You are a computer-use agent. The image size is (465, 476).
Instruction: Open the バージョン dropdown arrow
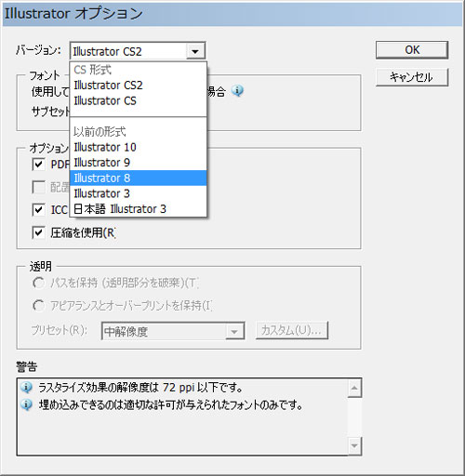tap(195, 51)
